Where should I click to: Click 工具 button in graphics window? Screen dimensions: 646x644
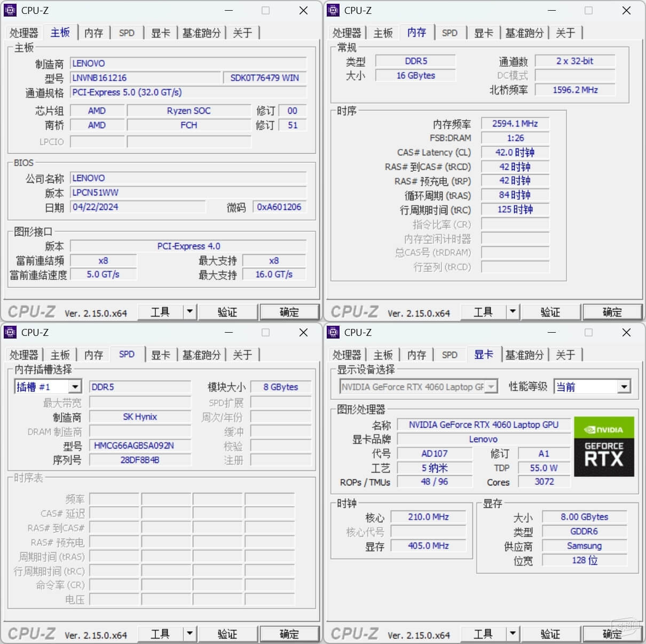(x=483, y=633)
